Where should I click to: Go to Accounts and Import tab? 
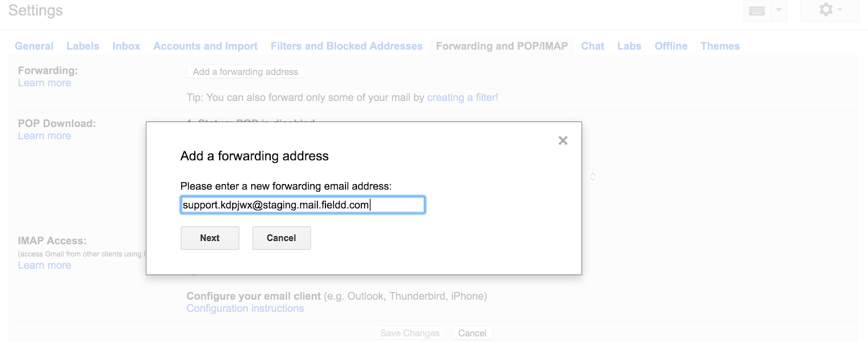click(205, 46)
